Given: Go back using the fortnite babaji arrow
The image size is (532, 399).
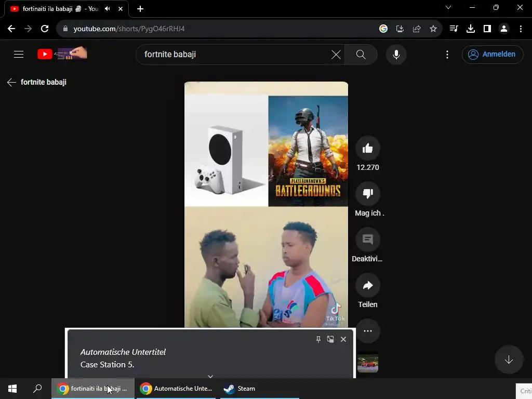Looking at the screenshot, I should (11, 82).
